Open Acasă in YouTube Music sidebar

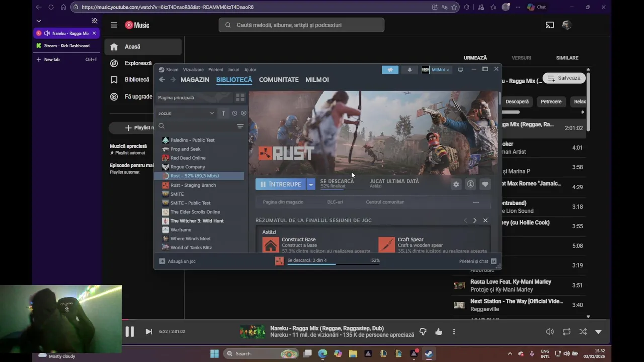click(143, 47)
